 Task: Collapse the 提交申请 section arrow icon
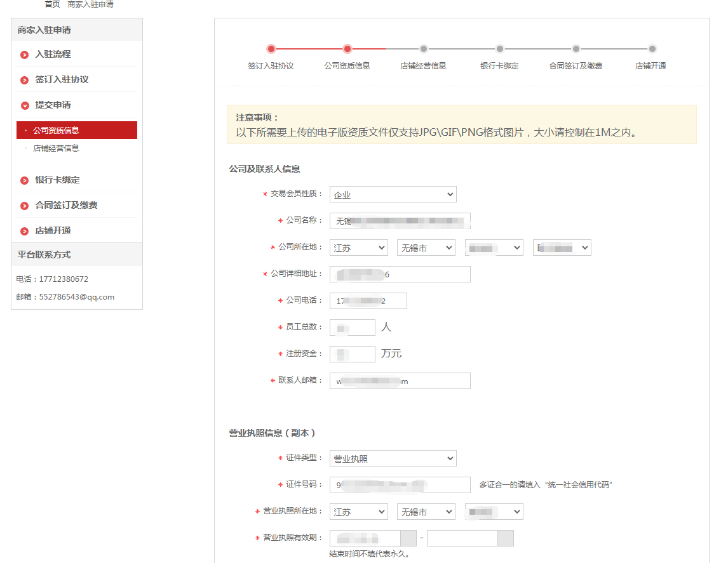click(25, 105)
